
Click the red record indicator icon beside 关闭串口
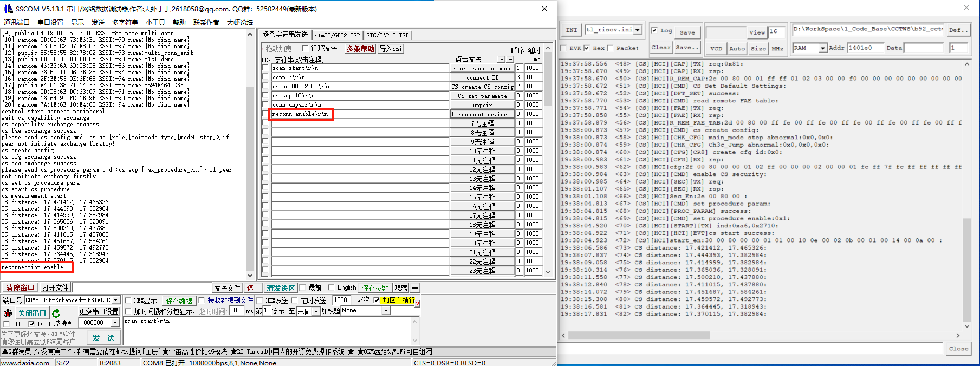(8, 313)
